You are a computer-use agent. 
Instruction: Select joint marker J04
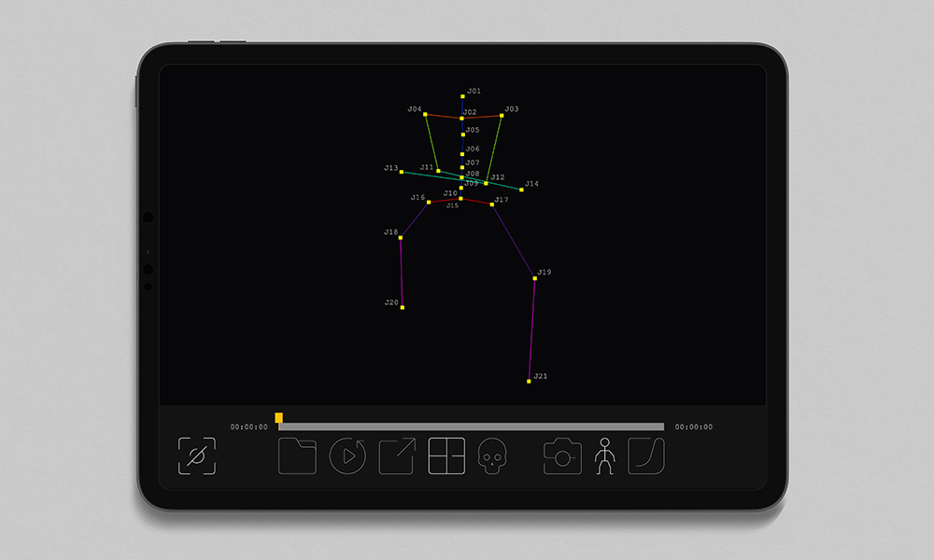[x=425, y=114]
